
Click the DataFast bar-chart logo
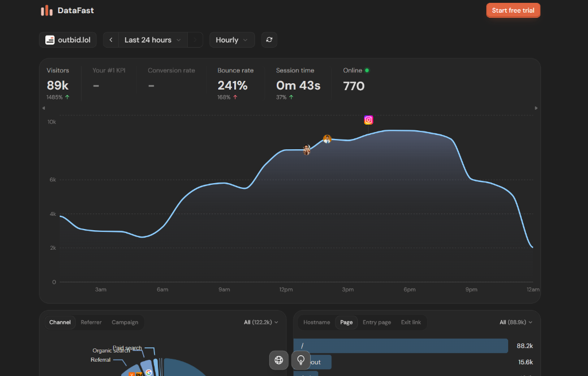[47, 10]
